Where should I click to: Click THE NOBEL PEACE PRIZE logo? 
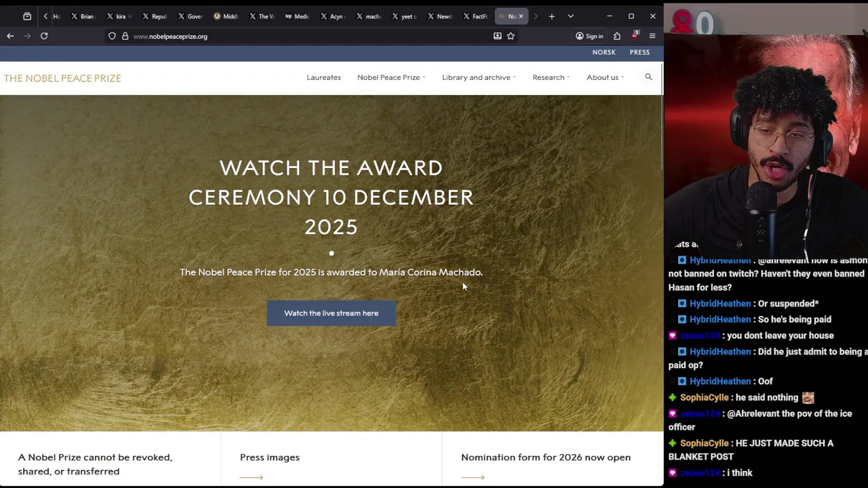62,78
